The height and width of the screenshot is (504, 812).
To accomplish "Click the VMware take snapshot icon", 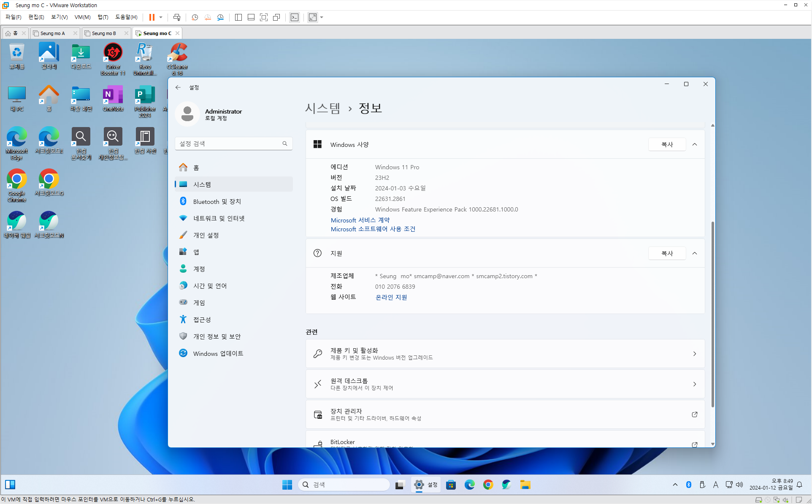I will [195, 17].
